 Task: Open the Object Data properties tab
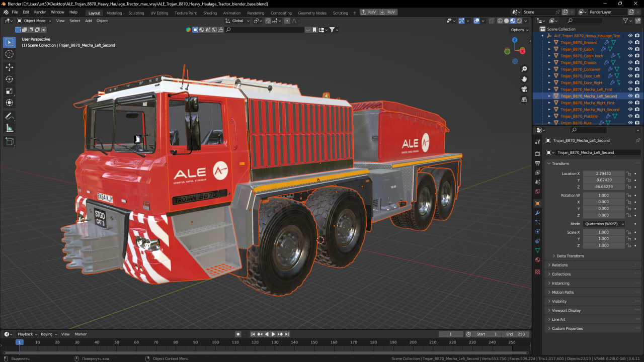(x=537, y=250)
